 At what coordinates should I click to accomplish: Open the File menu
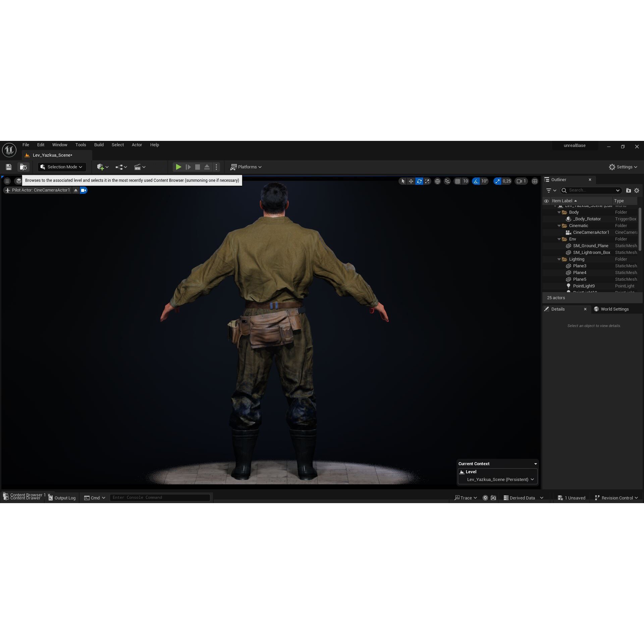[x=26, y=145]
